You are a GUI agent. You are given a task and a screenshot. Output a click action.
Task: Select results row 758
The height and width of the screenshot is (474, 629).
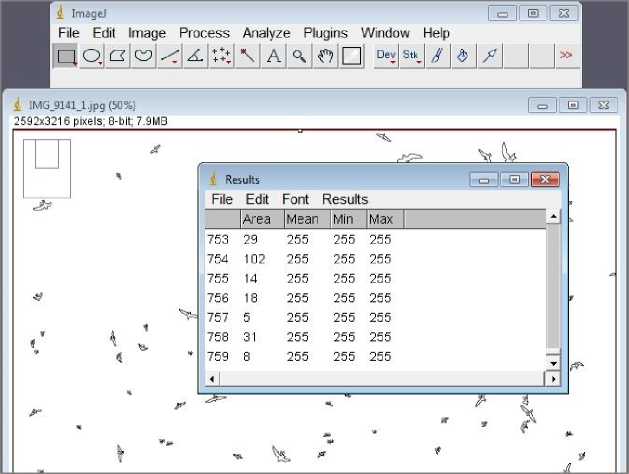(375, 337)
